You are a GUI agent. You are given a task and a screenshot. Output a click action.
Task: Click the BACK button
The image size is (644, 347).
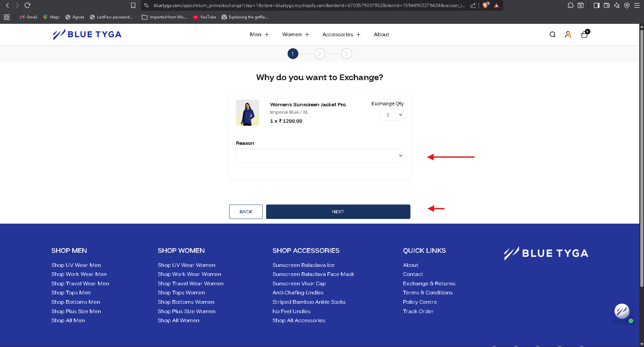point(246,212)
